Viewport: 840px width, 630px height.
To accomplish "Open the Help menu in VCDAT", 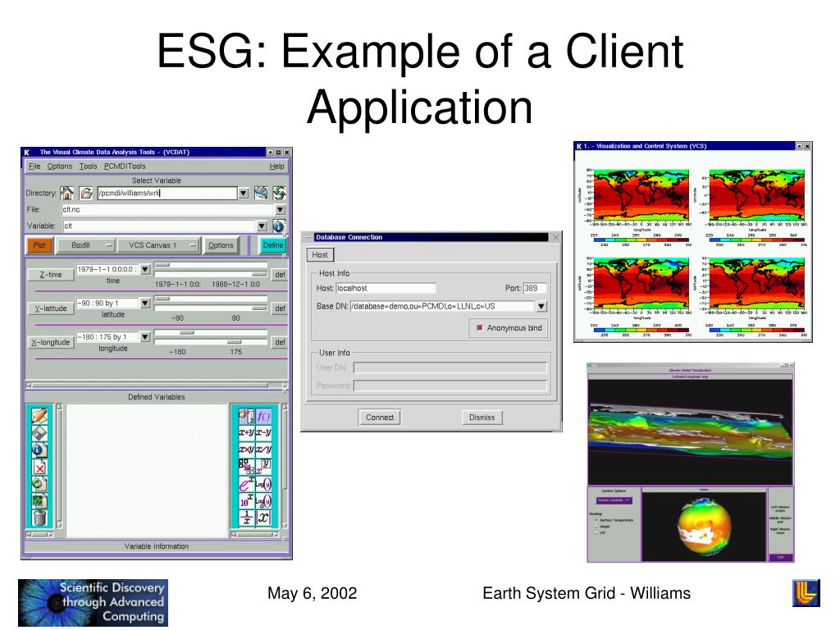I will tap(276, 166).
